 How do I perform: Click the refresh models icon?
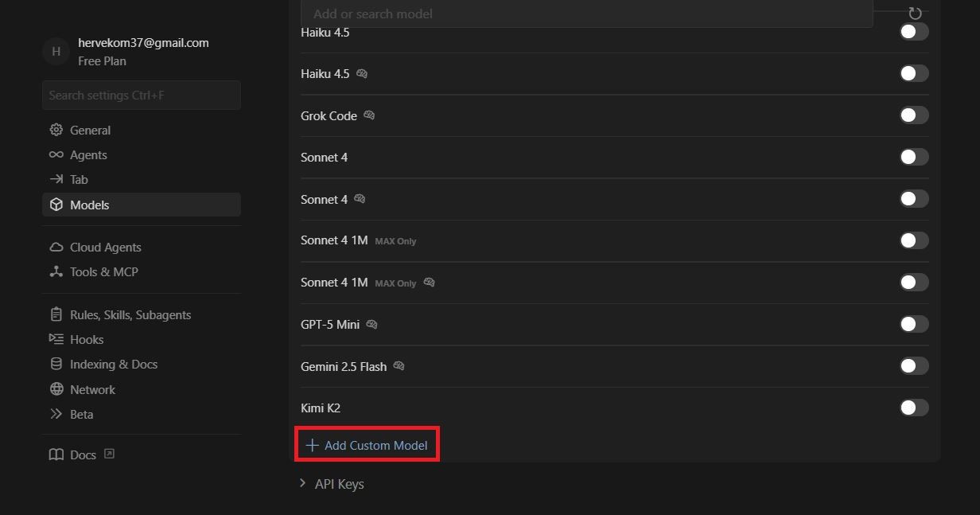point(915,14)
